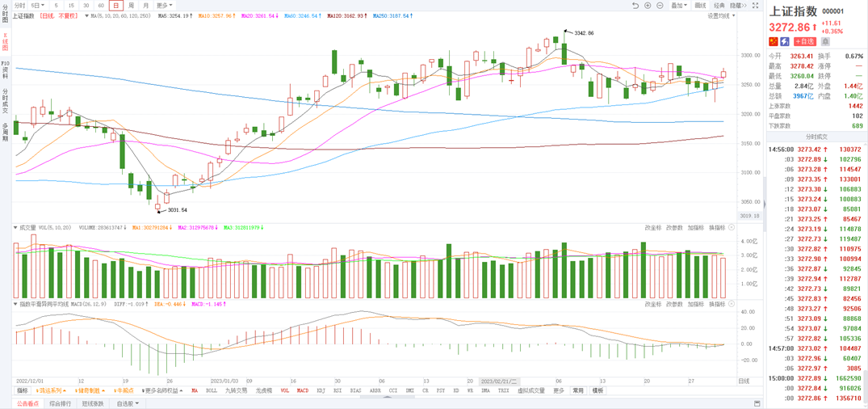Screen dimensions: 868x409
Task: Open the 5日 period dropdown
Action: pyautogui.click(x=38, y=6)
